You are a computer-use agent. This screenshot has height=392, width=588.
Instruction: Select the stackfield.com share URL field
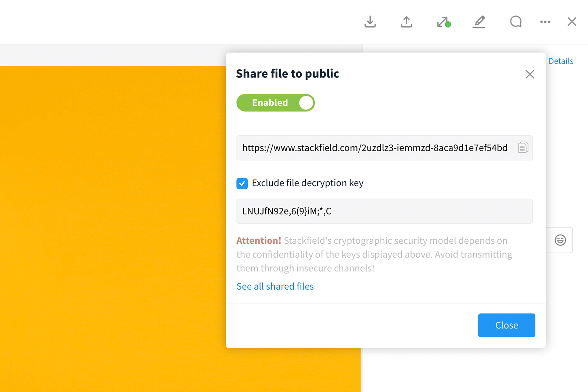pos(384,148)
